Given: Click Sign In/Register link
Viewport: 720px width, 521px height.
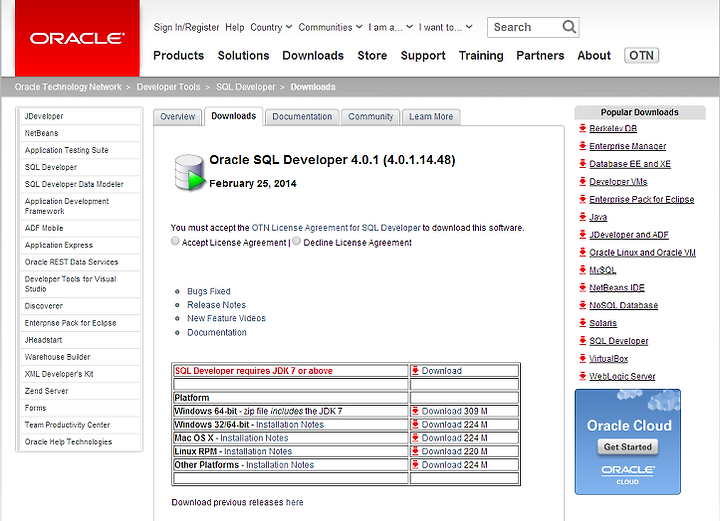Looking at the screenshot, I should (x=186, y=27).
